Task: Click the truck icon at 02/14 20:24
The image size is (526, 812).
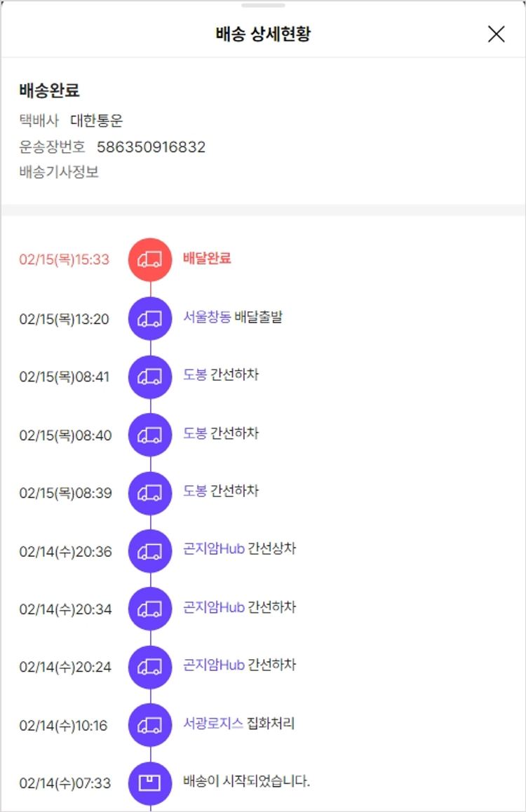Action: click(150, 667)
